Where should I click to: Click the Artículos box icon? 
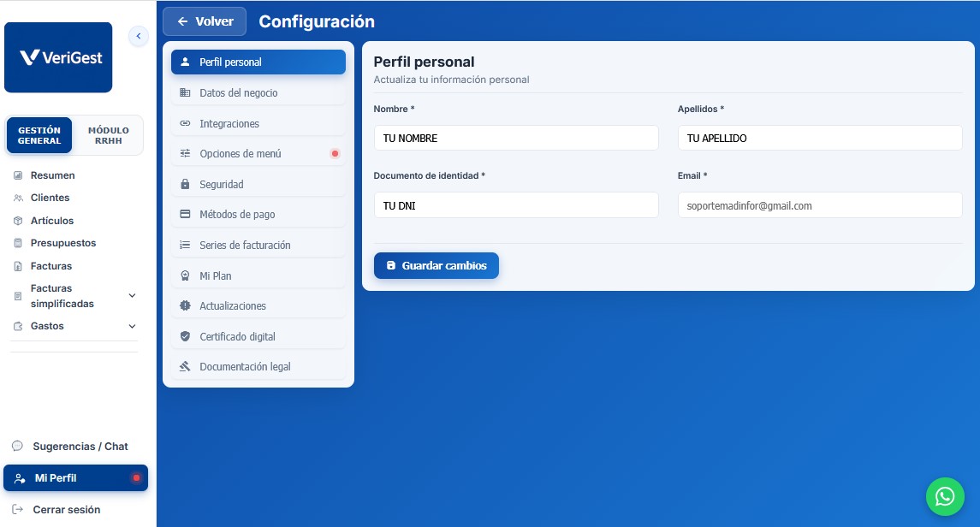[x=18, y=221]
